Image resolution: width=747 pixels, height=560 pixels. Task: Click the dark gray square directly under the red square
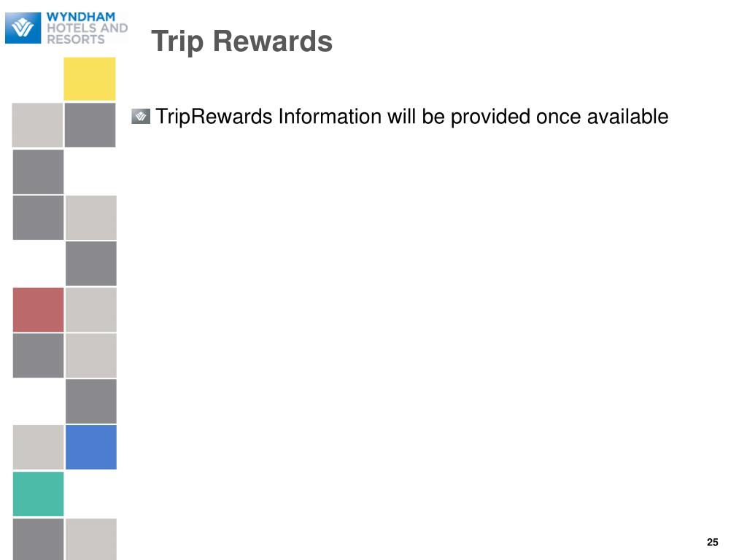pos(38,355)
